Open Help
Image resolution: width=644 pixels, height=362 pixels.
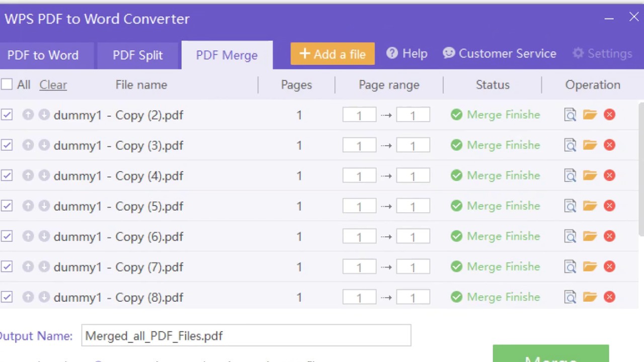click(407, 54)
